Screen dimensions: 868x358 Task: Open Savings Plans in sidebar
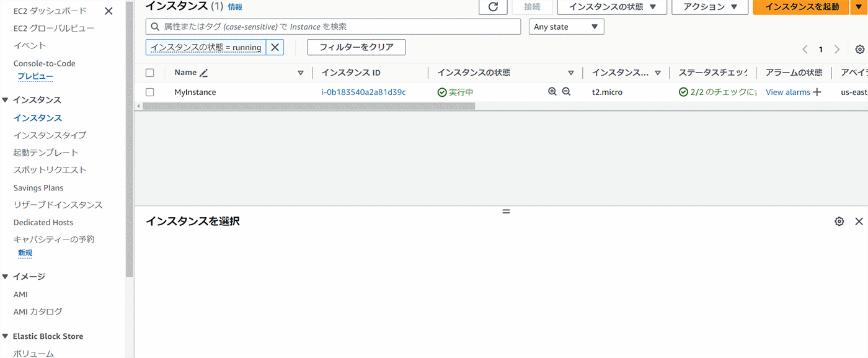[38, 187]
